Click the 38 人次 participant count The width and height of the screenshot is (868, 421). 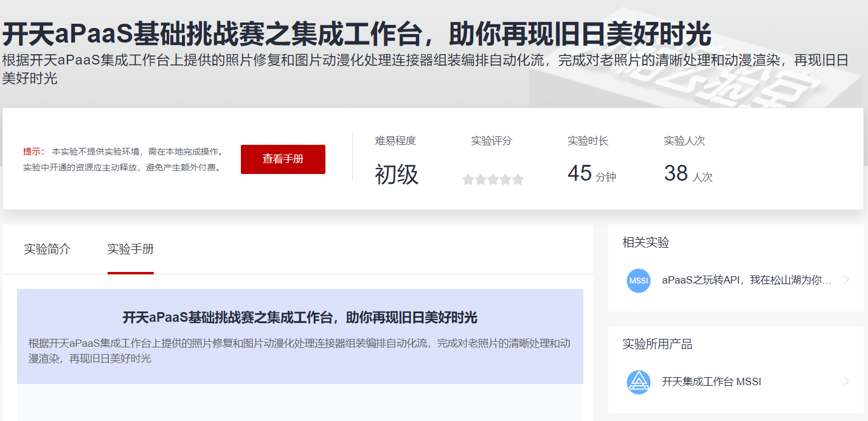(x=688, y=174)
